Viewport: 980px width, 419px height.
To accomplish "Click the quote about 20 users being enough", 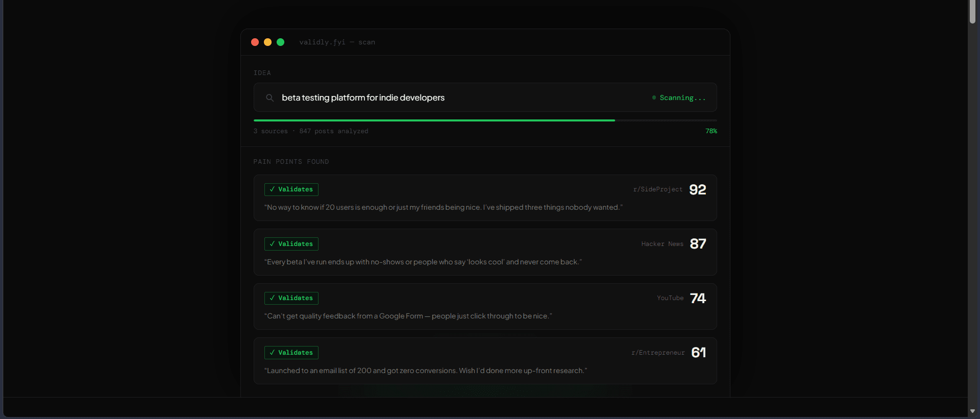I will pos(444,207).
